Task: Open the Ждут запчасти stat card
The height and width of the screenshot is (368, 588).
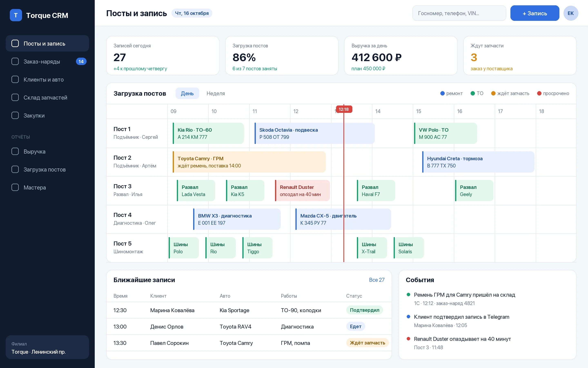Action: click(520, 56)
